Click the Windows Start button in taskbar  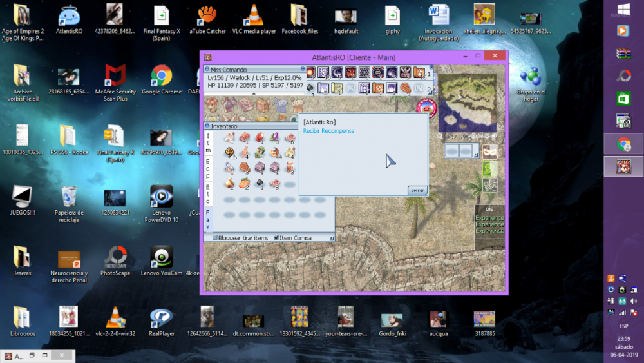[x=623, y=10]
